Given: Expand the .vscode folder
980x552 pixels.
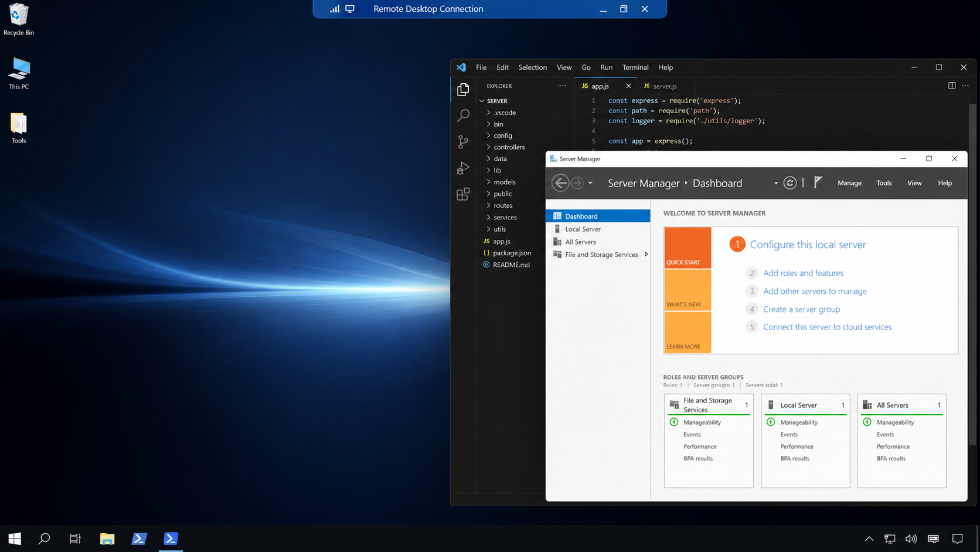Looking at the screenshot, I should tap(488, 113).
